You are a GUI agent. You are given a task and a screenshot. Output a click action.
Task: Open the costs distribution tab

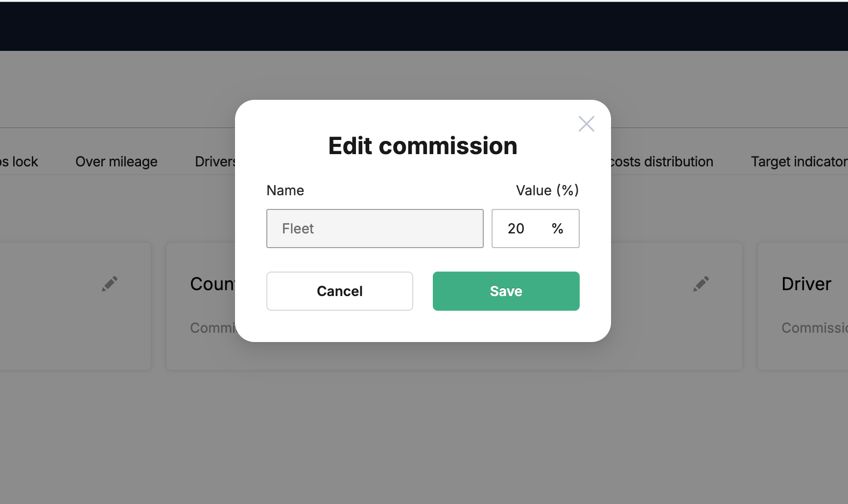(x=662, y=161)
